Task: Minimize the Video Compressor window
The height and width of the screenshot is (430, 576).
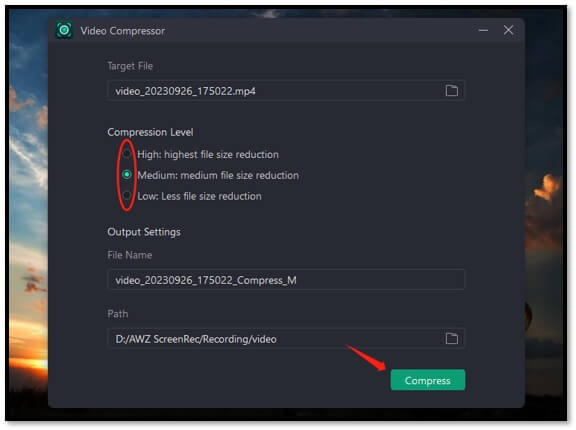Action: (483, 30)
